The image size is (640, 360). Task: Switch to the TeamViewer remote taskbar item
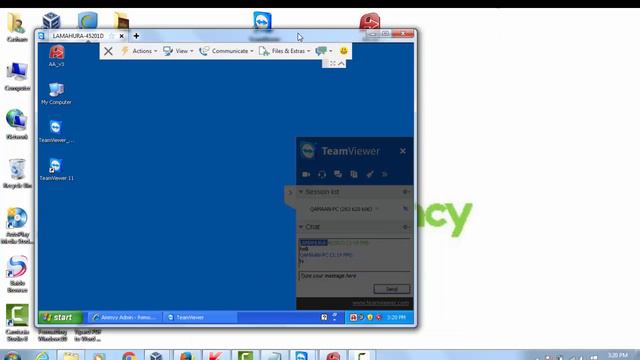200,317
